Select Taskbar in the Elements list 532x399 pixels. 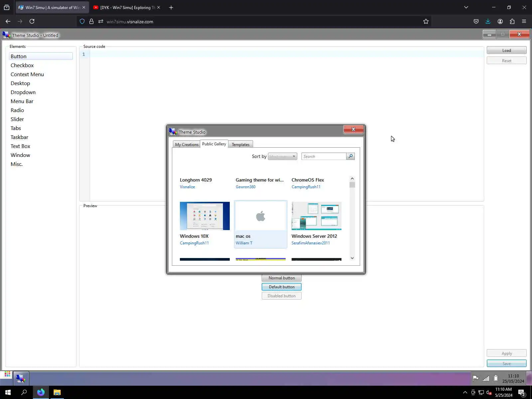[41, 137]
